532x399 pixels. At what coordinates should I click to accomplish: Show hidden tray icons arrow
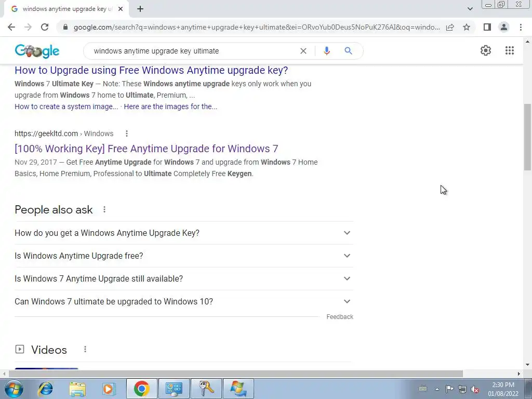(x=437, y=389)
